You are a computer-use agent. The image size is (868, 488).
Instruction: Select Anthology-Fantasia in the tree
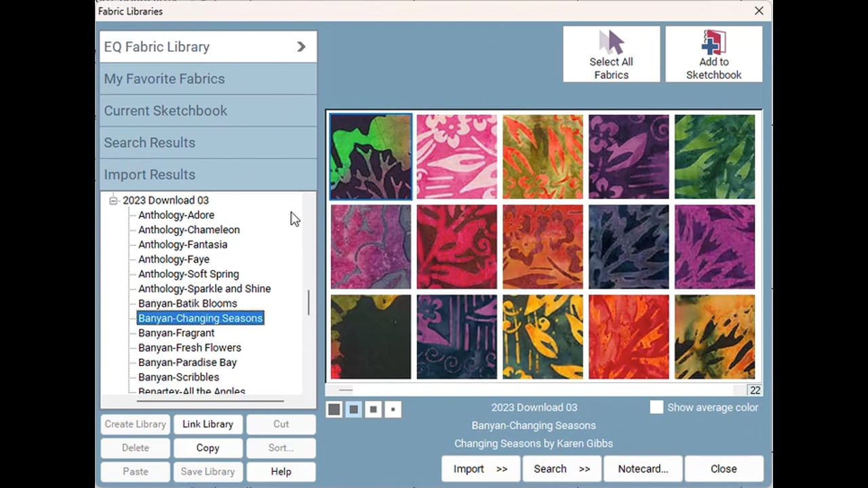tap(182, 245)
